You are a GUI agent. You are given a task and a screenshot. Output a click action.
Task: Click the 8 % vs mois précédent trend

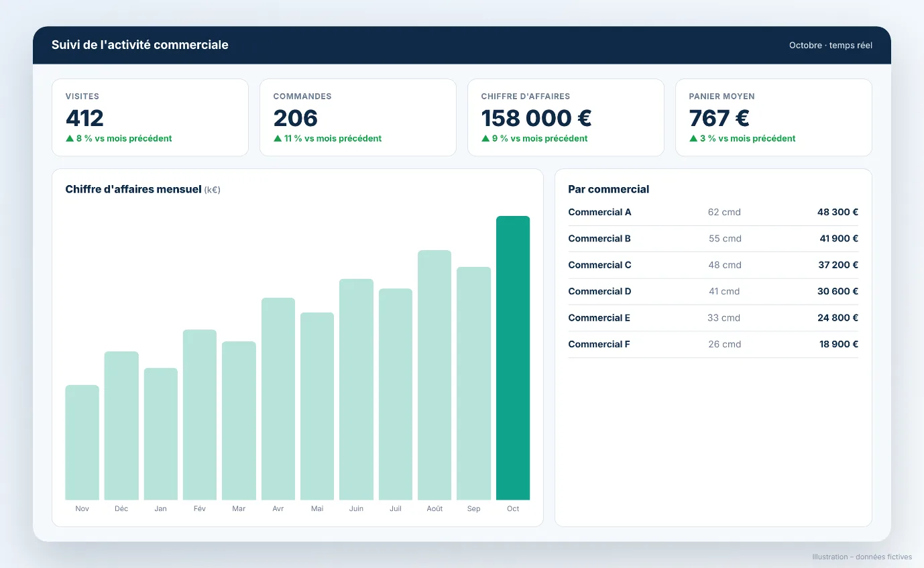click(x=119, y=139)
